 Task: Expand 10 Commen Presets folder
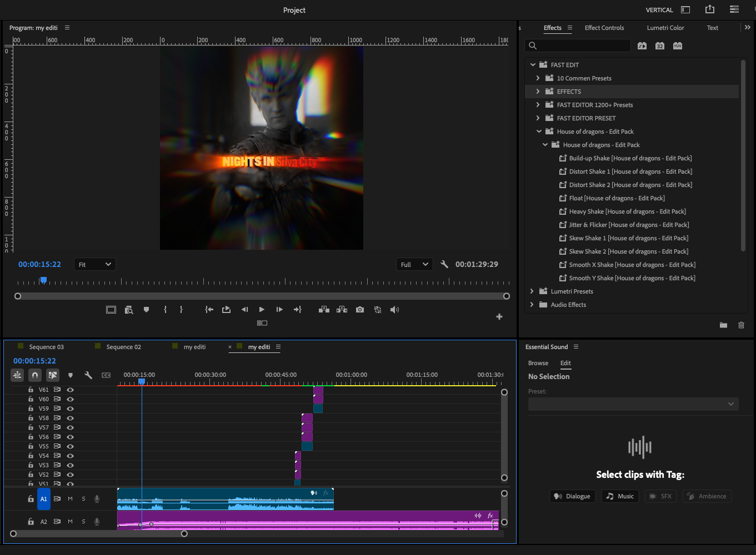click(538, 78)
